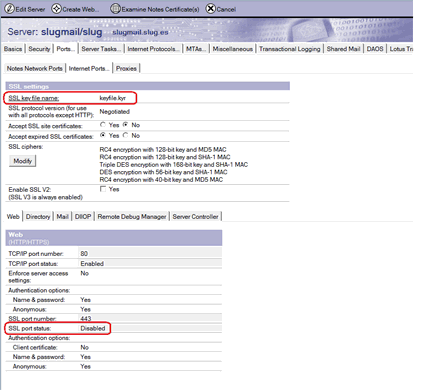
Task: Click RC4 128-bit SHA-1 MAC cipher line
Action: tap(165, 157)
